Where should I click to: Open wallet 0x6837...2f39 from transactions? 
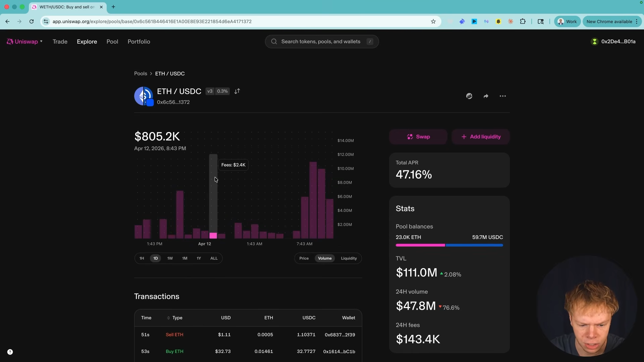pyautogui.click(x=340, y=335)
